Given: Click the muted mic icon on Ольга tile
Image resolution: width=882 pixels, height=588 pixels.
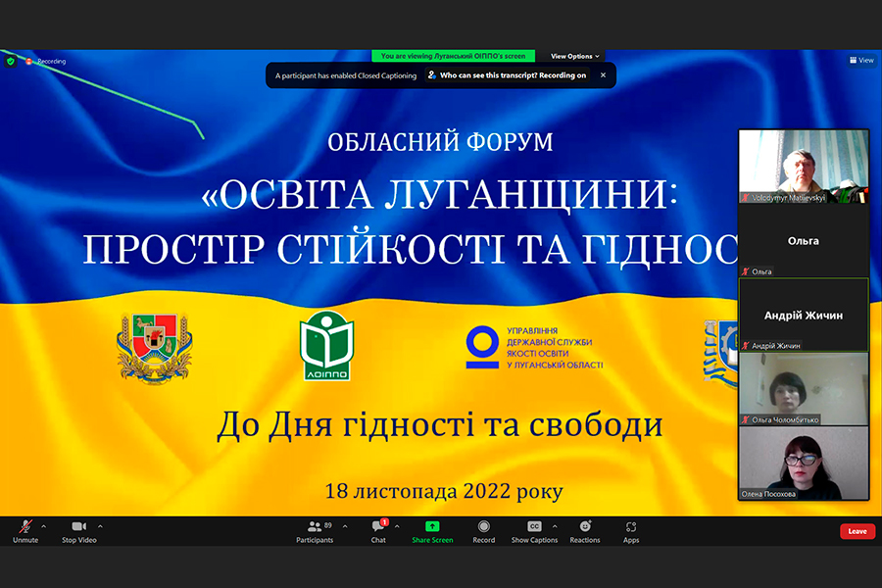Looking at the screenshot, I should coord(746,271).
